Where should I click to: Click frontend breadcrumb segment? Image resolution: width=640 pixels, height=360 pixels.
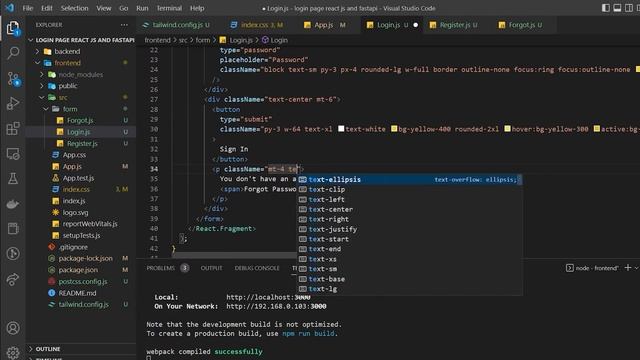(x=157, y=40)
